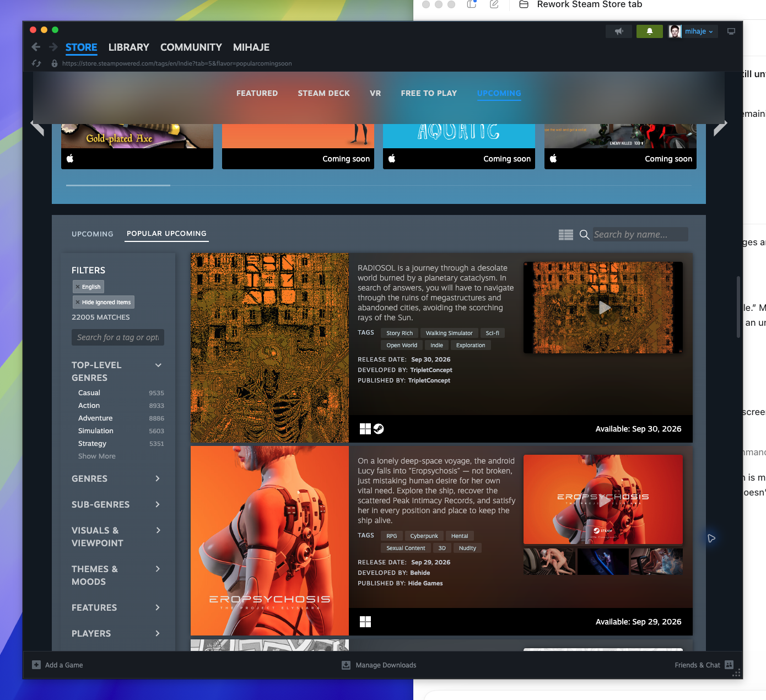766x700 pixels.
Task: Switch to the Upcoming list tab beside Popular Upcoming
Action: tap(93, 234)
